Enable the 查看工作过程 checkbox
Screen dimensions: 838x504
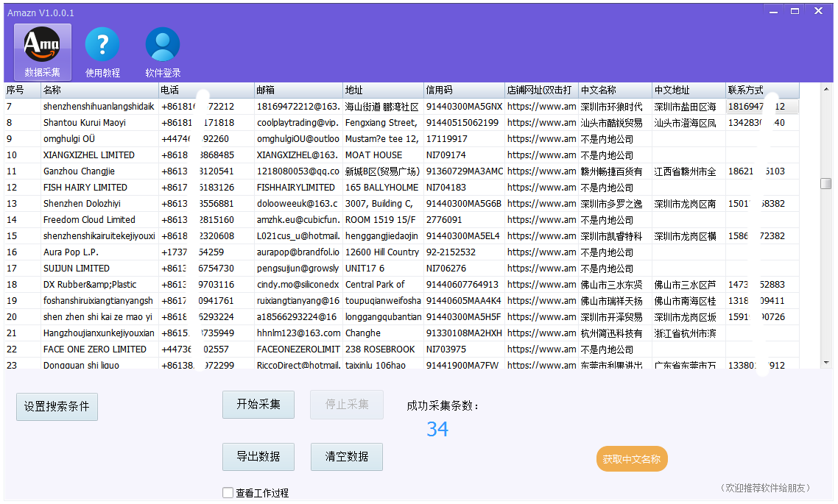pyautogui.click(x=228, y=493)
